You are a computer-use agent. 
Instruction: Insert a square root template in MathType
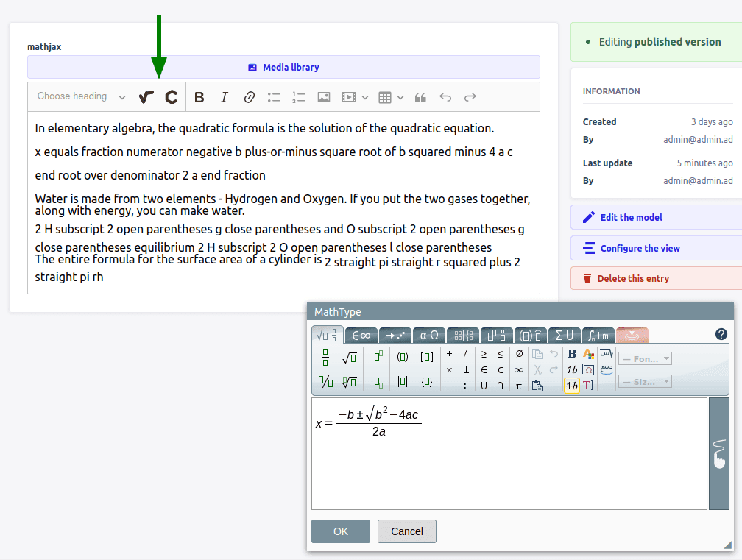tap(349, 357)
